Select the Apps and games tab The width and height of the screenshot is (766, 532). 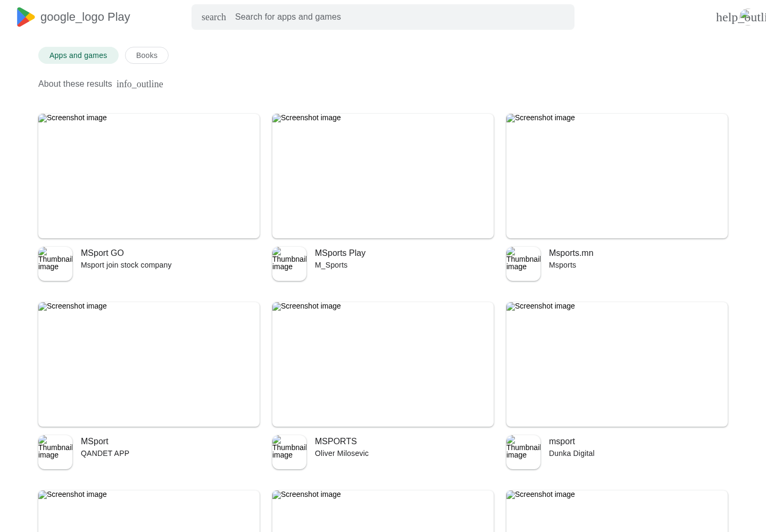pyautogui.click(x=78, y=55)
